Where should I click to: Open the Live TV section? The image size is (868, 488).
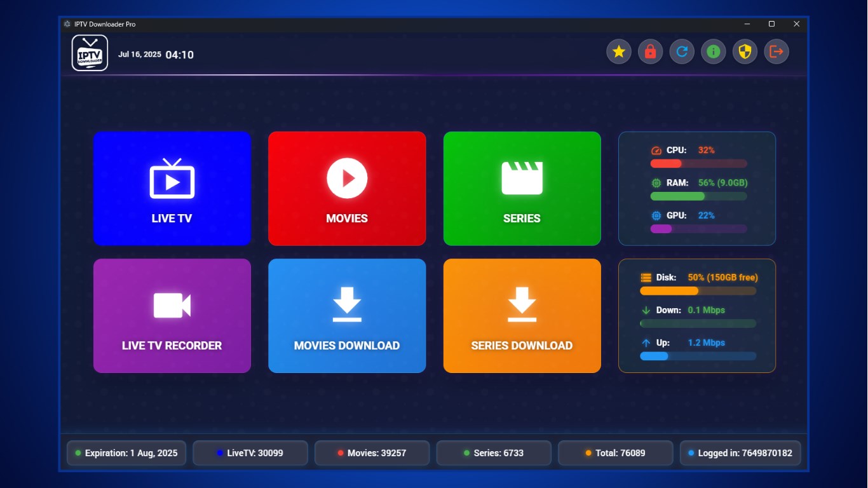pyautogui.click(x=172, y=188)
